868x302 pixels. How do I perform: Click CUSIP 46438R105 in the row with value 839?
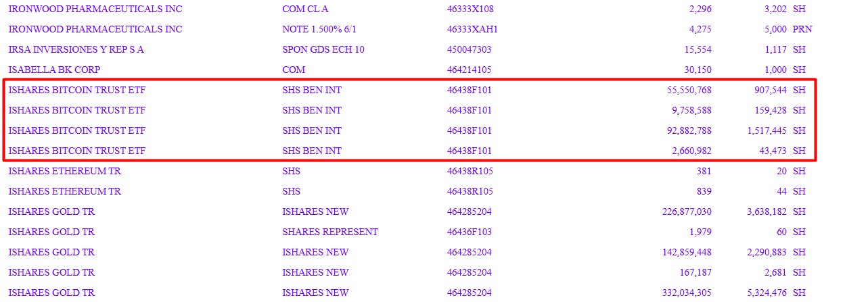click(470, 192)
